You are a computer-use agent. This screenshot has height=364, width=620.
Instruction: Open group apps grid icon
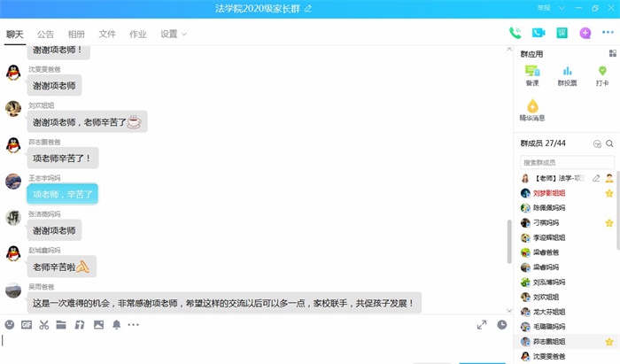pyautogui.click(x=613, y=53)
